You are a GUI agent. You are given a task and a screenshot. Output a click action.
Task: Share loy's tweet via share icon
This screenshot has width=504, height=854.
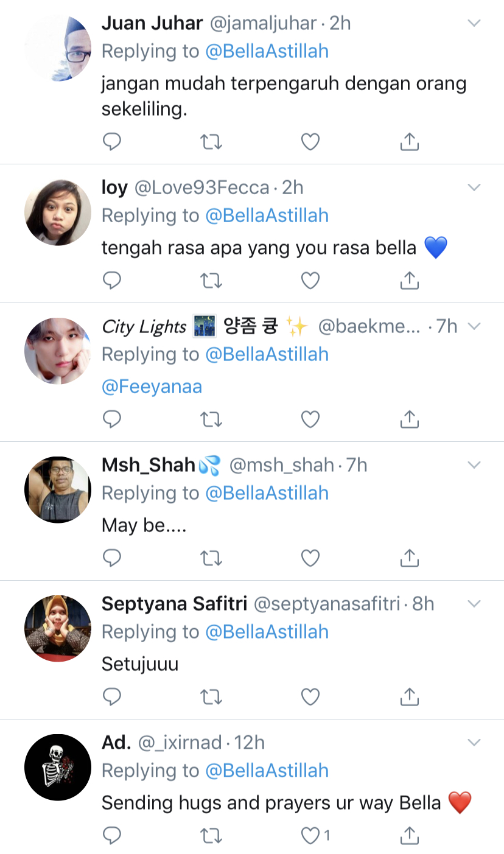pyautogui.click(x=410, y=281)
